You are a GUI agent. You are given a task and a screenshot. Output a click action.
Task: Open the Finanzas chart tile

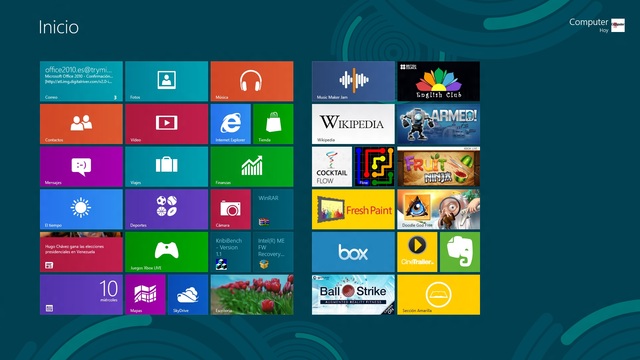click(x=252, y=167)
